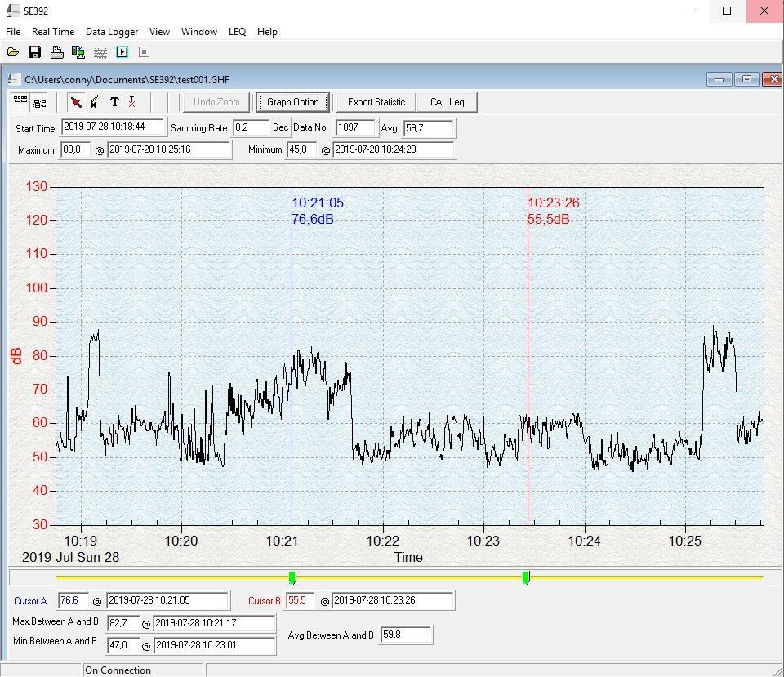Click the Sampling Rate value field
This screenshot has height=677, width=784.
[251, 127]
